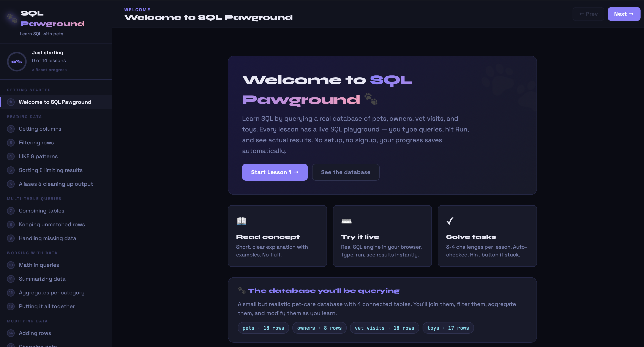
Task: Click See the database button
Action: [x=346, y=172]
